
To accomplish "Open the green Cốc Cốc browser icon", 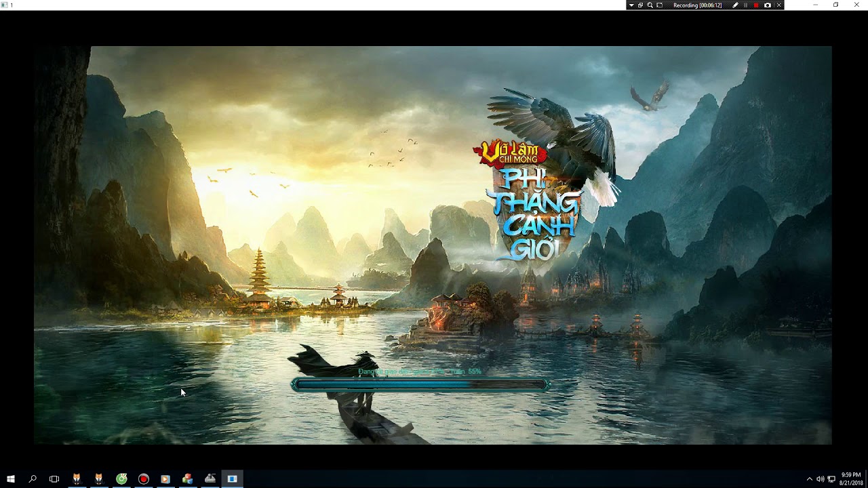I will coord(121,479).
